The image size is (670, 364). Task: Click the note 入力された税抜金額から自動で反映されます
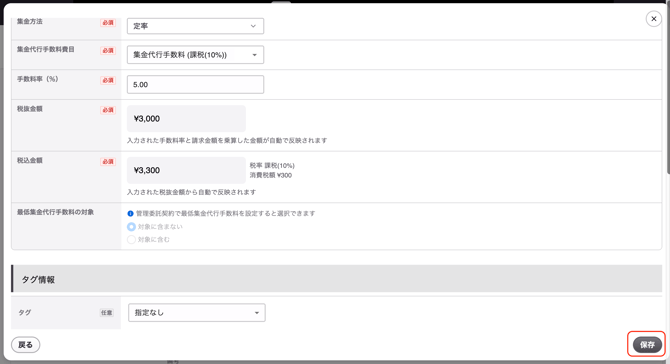pyautogui.click(x=191, y=192)
